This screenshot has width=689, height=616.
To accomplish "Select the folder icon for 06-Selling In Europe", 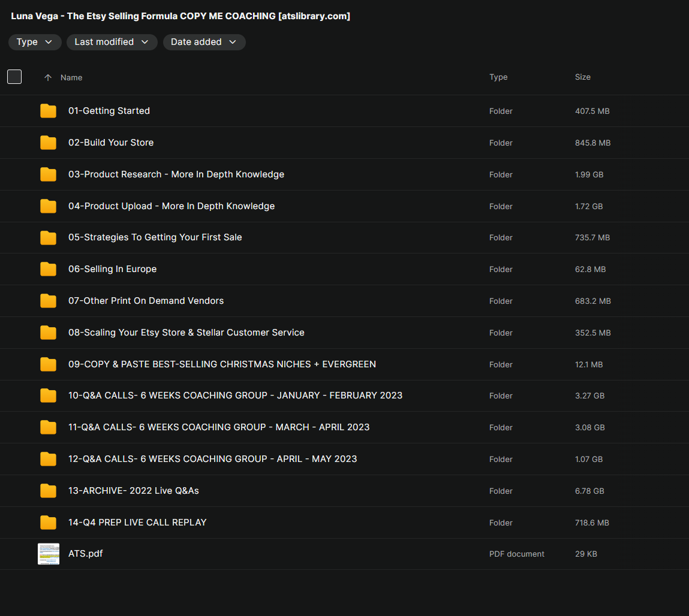I will (x=49, y=269).
